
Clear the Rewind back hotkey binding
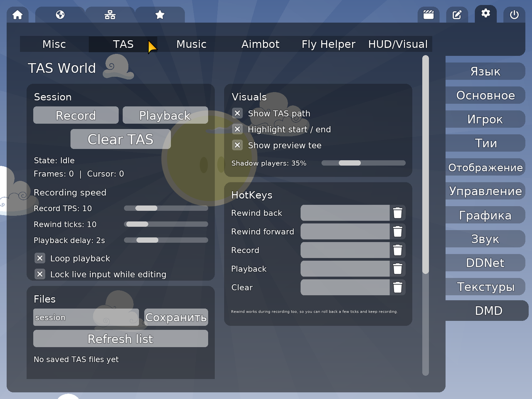click(398, 213)
